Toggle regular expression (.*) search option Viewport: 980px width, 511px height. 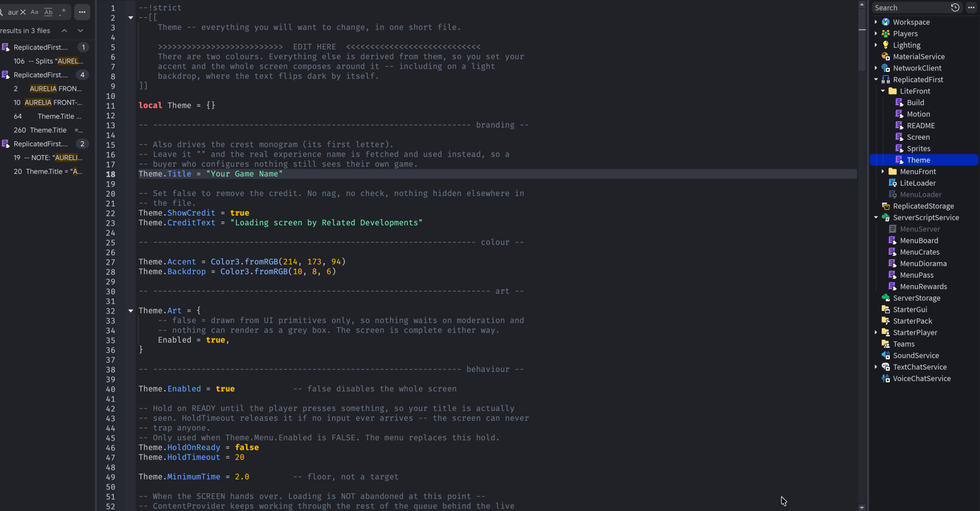pos(62,12)
